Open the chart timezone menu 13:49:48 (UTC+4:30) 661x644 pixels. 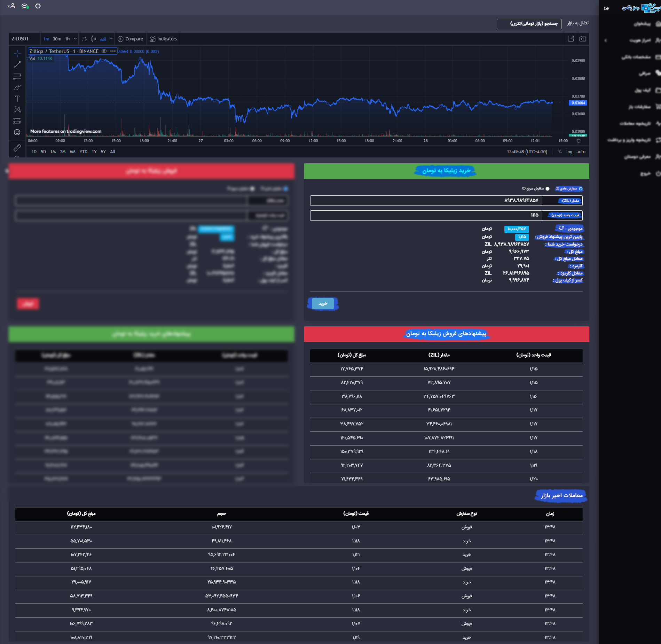click(527, 152)
